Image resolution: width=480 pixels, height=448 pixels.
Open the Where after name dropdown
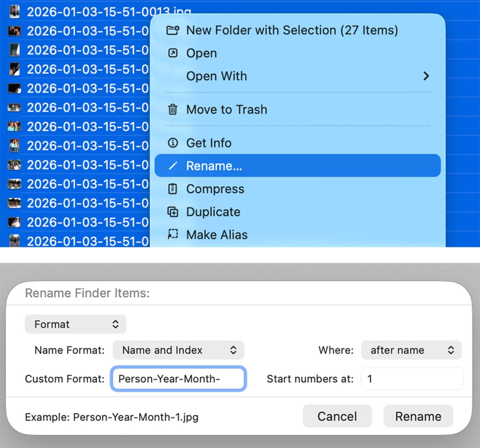click(x=411, y=350)
